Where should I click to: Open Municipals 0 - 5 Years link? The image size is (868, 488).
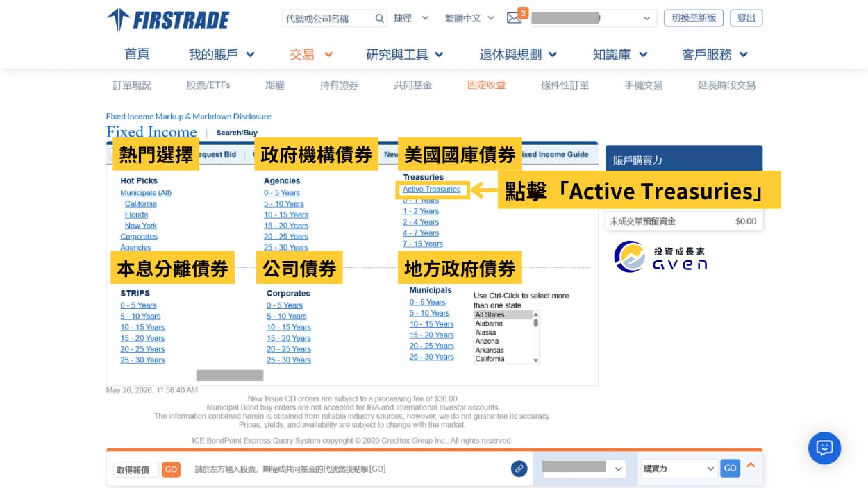pos(428,302)
